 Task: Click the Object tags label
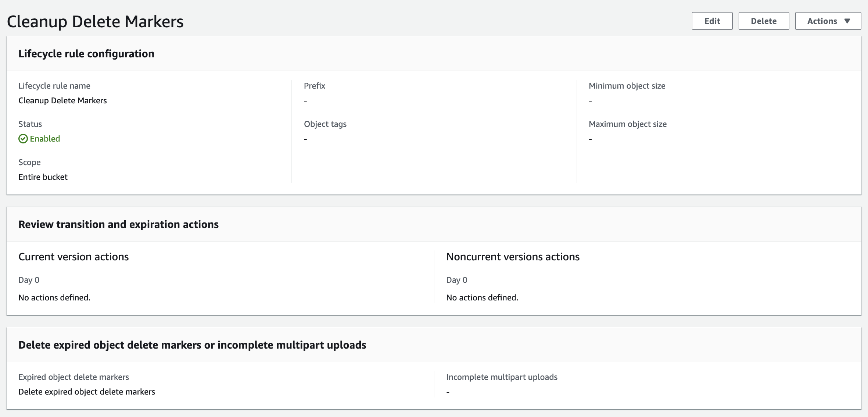[x=325, y=124]
